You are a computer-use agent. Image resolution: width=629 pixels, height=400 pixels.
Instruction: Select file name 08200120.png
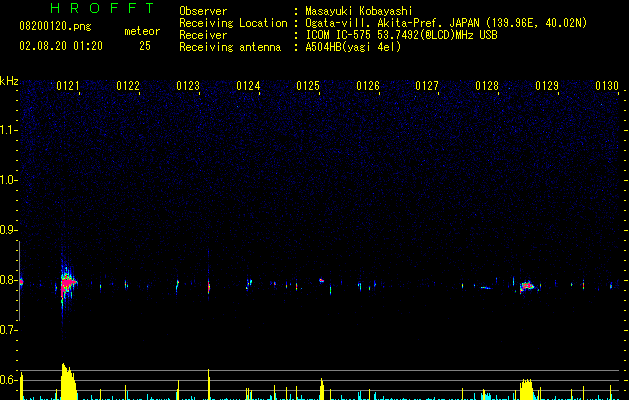coord(55,27)
